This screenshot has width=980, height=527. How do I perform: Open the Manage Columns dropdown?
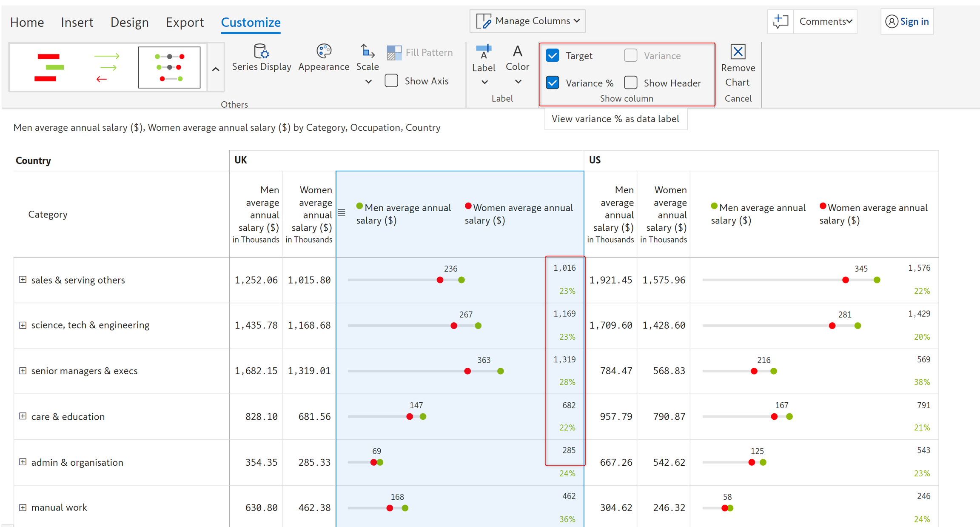point(527,21)
